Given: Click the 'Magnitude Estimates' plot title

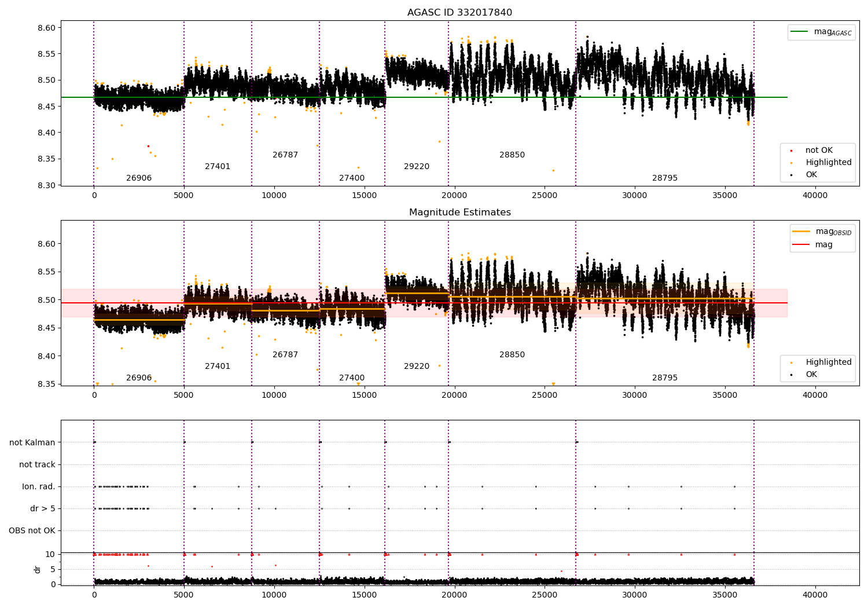Looking at the screenshot, I should [x=459, y=213].
